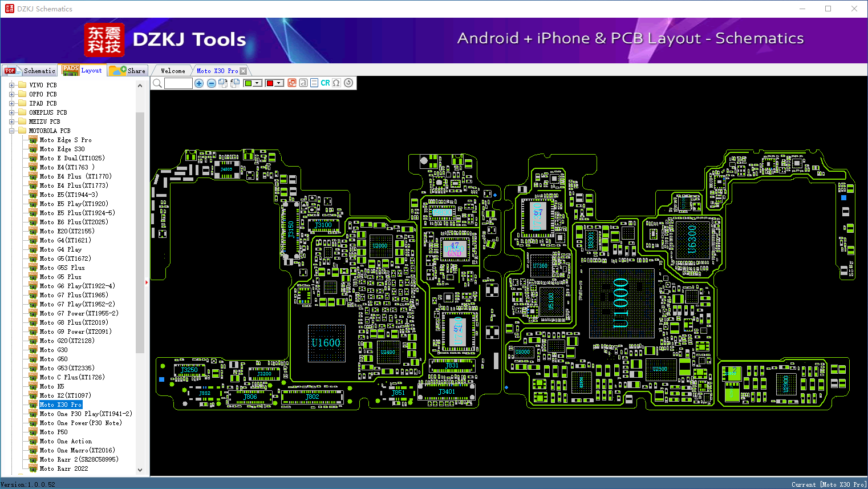Open the green color dropdown arrow

pyautogui.click(x=258, y=83)
